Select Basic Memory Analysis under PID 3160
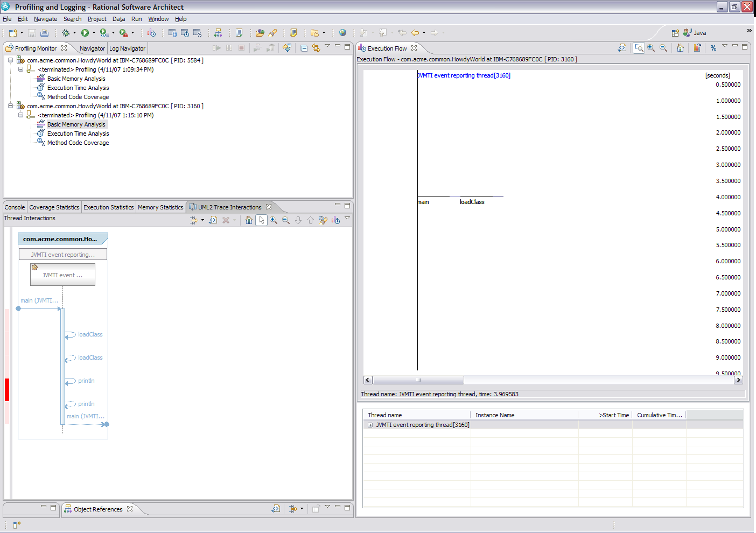Image resolution: width=756 pixels, height=533 pixels. point(76,124)
